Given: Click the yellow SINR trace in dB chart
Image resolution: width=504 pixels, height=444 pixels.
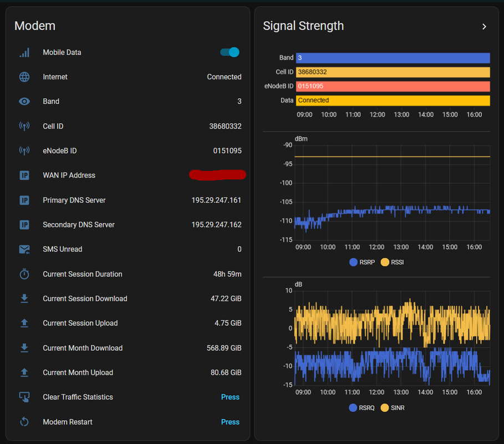Looking at the screenshot, I should [392, 324].
